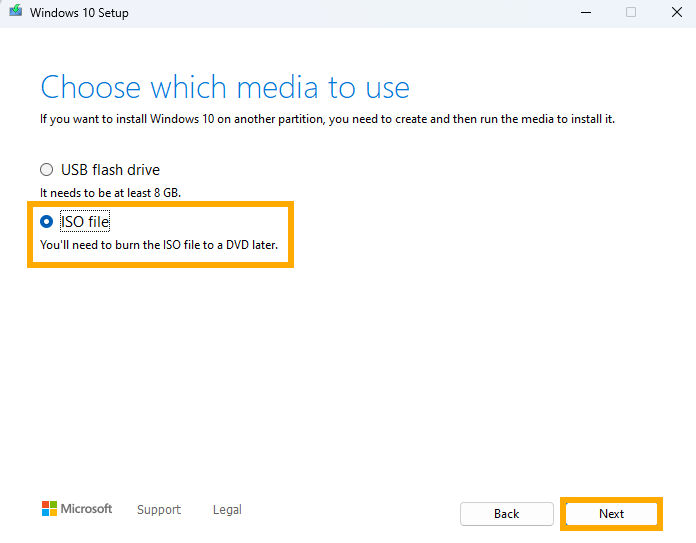
Task: Click the "USB flash drive" option label
Action: pyautogui.click(x=110, y=170)
